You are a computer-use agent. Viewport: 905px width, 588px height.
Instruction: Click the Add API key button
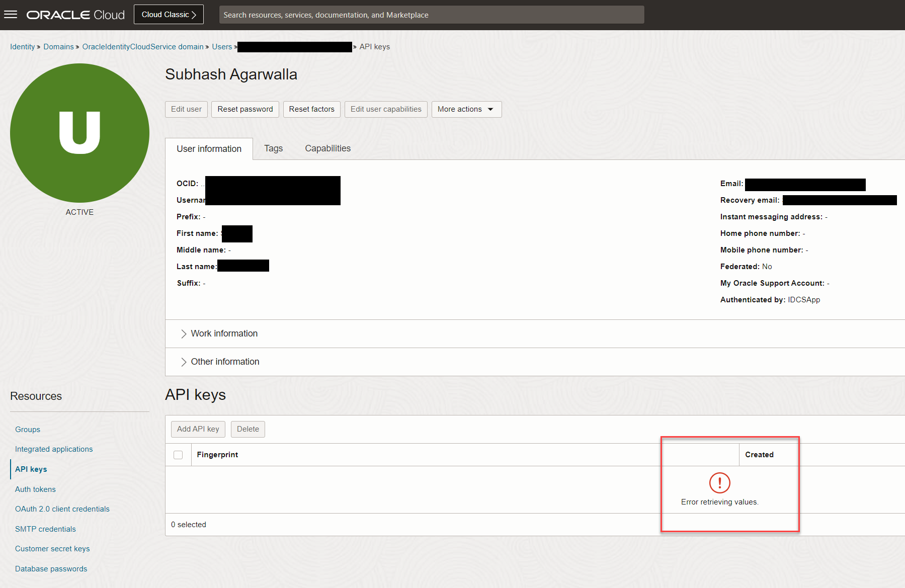tap(198, 429)
